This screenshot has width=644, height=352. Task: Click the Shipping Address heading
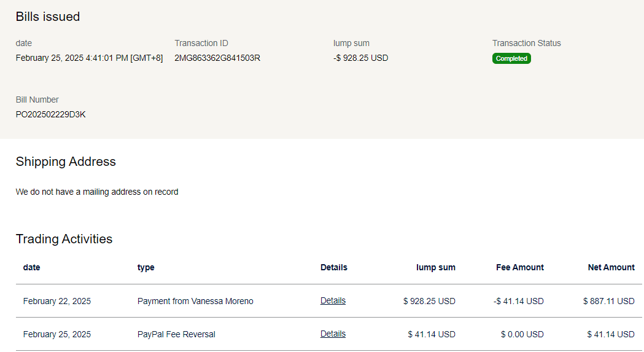tap(66, 162)
